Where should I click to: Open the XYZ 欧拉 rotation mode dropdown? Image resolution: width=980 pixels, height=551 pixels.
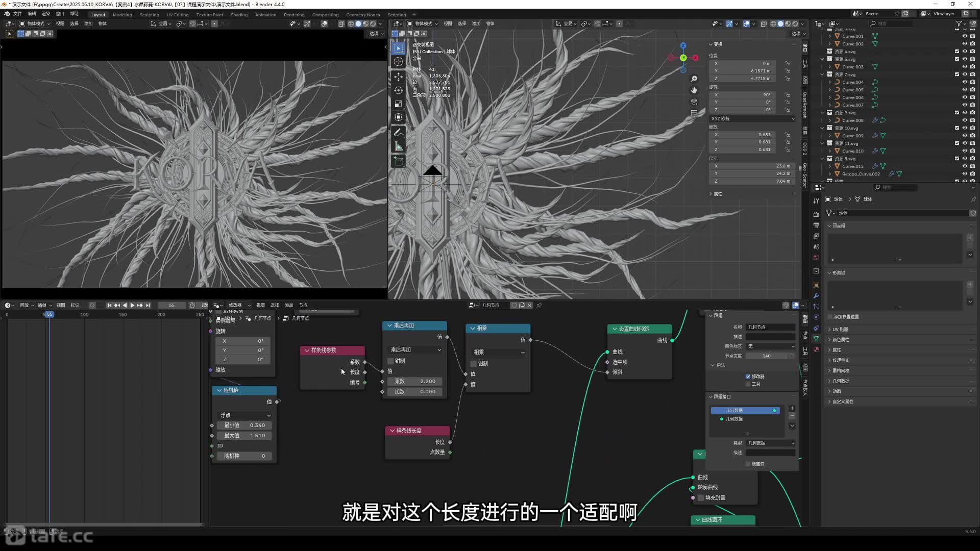tap(752, 118)
